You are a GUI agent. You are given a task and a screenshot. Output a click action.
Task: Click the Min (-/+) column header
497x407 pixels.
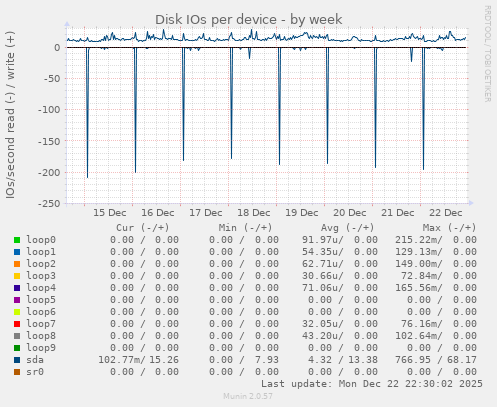point(245,228)
